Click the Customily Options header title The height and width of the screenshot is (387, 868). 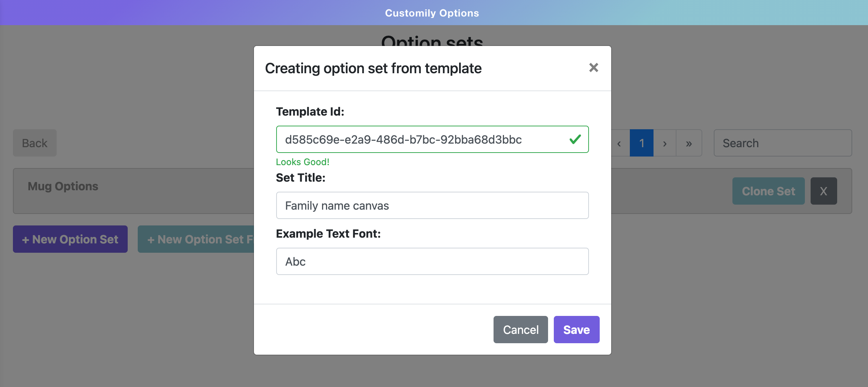[x=432, y=13]
